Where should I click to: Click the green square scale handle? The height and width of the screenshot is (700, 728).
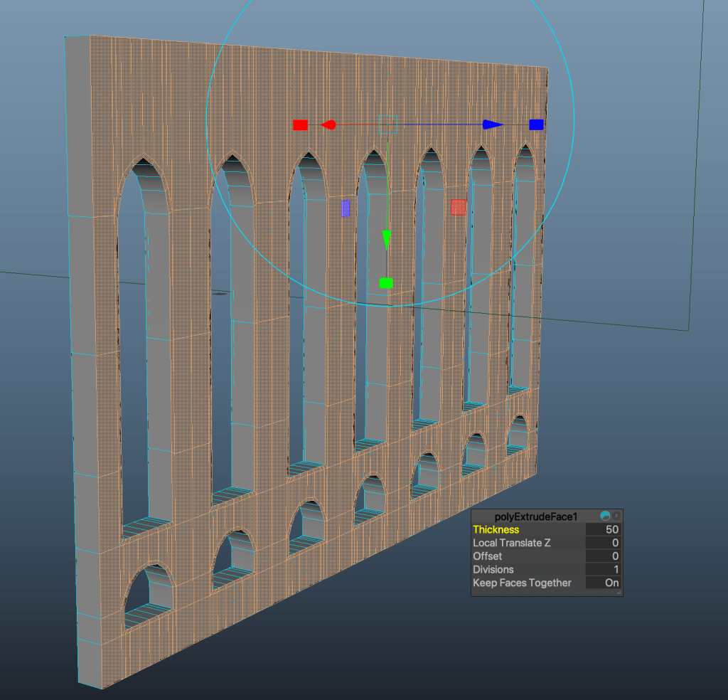[x=386, y=283]
